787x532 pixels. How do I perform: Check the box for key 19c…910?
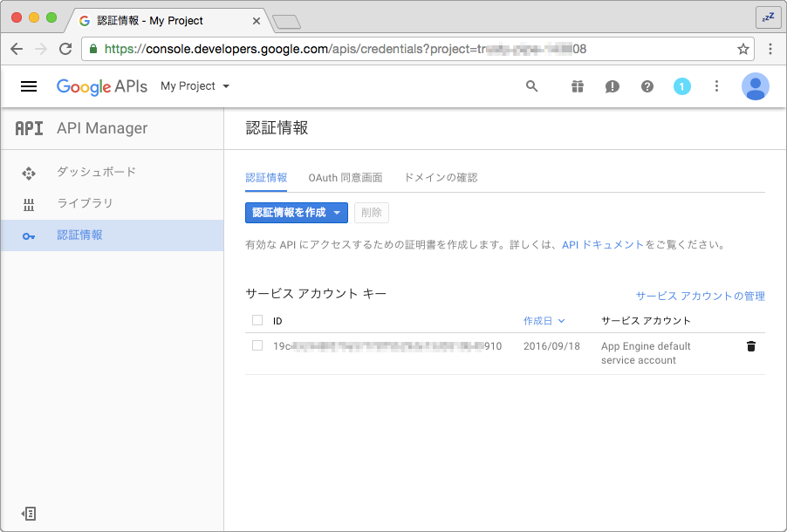point(257,346)
